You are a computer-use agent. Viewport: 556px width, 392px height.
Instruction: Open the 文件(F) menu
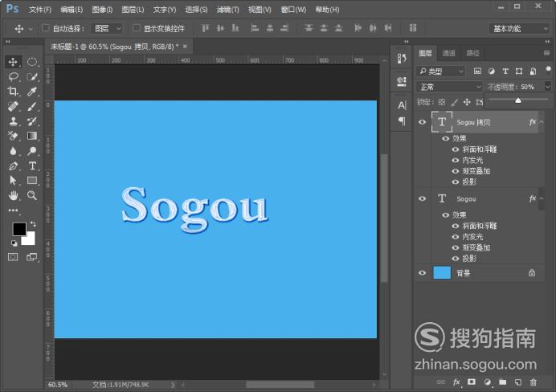point(40,10)
